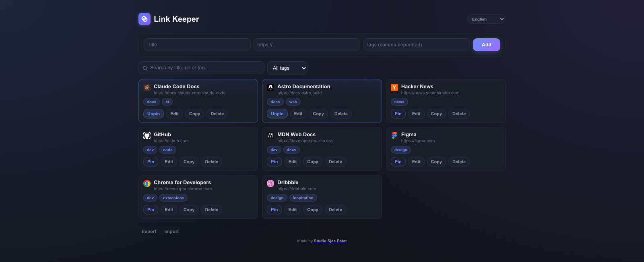Click the search by title field

(201, 68)
